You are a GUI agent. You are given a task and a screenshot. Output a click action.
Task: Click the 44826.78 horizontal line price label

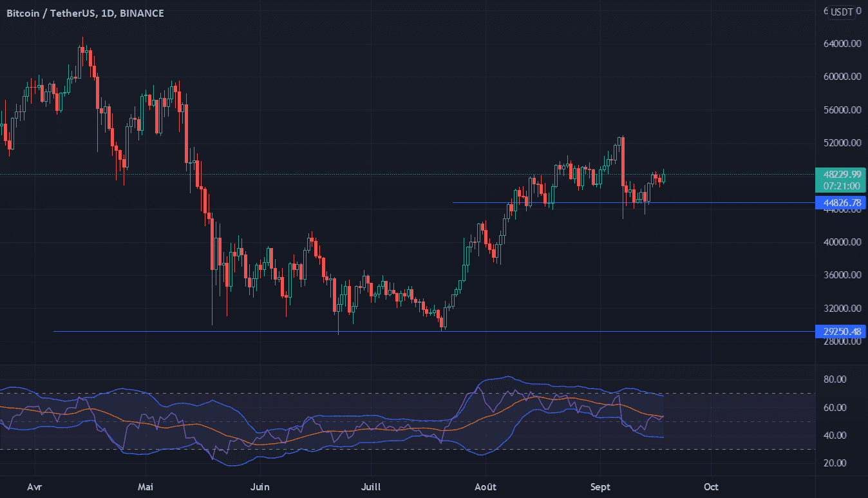point(840,203)
